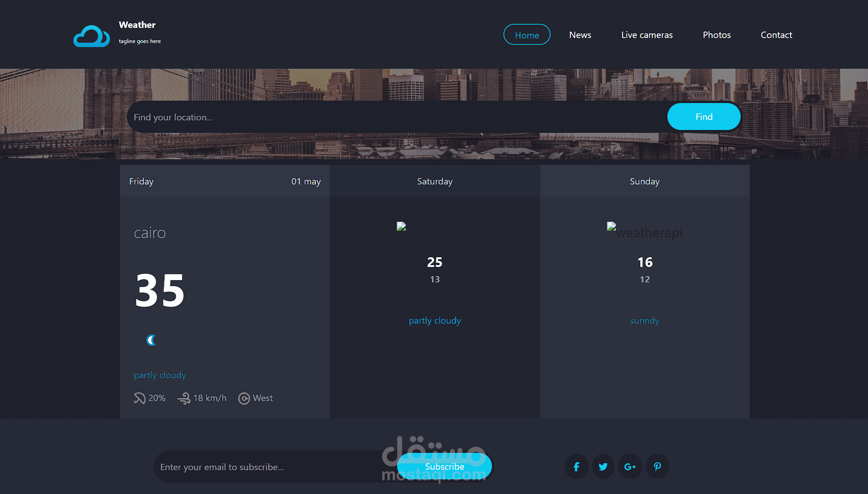The width and height of the screenshot is (868, 494).
Task: Click the Friday day header
Action: point(141,181)
